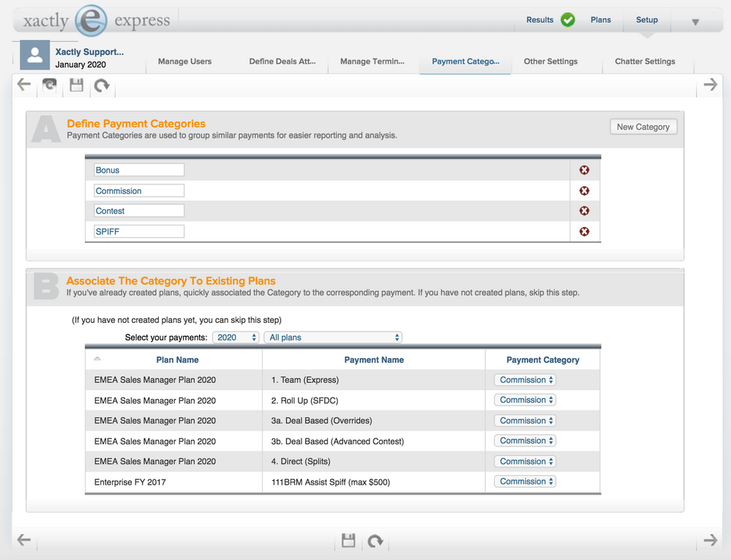
Task: Open the top-right dropdown arrow menu
Action: coord(696,22)
